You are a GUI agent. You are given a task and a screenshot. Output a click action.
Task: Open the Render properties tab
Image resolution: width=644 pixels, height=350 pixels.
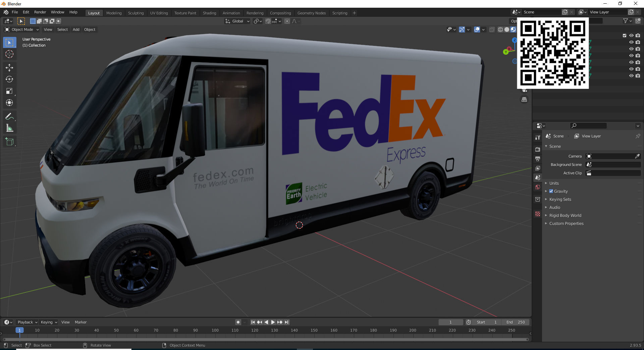[x=538, y=149]
